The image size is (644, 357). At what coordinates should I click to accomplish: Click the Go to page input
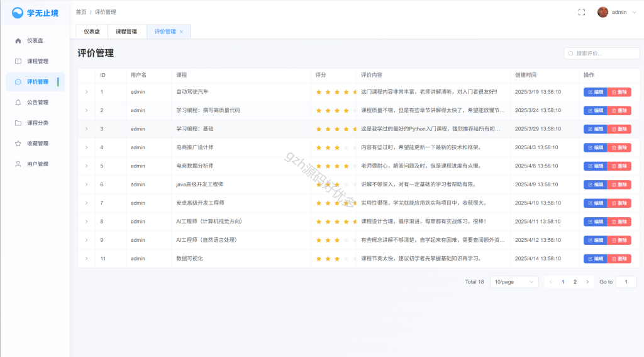tap(626, 281)
